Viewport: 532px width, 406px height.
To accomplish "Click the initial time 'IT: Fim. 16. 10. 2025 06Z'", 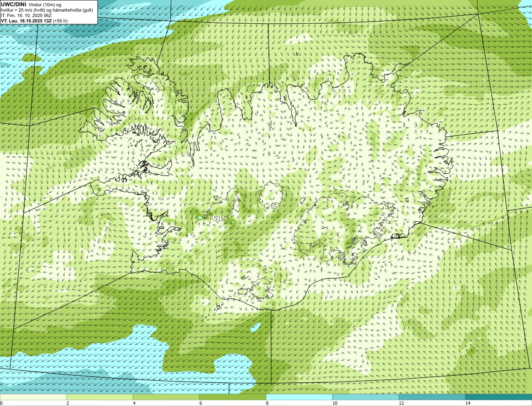I will coord(26,15).
